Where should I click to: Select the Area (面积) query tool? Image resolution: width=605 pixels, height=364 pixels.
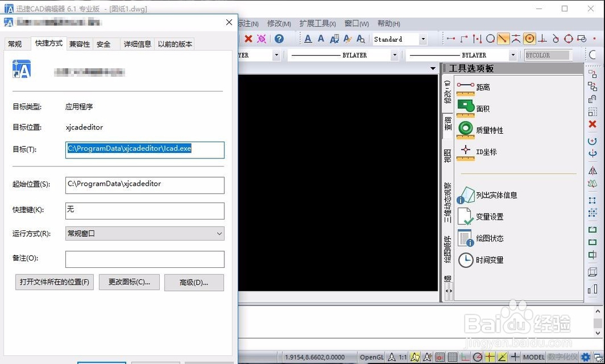(x=473, y=109)
